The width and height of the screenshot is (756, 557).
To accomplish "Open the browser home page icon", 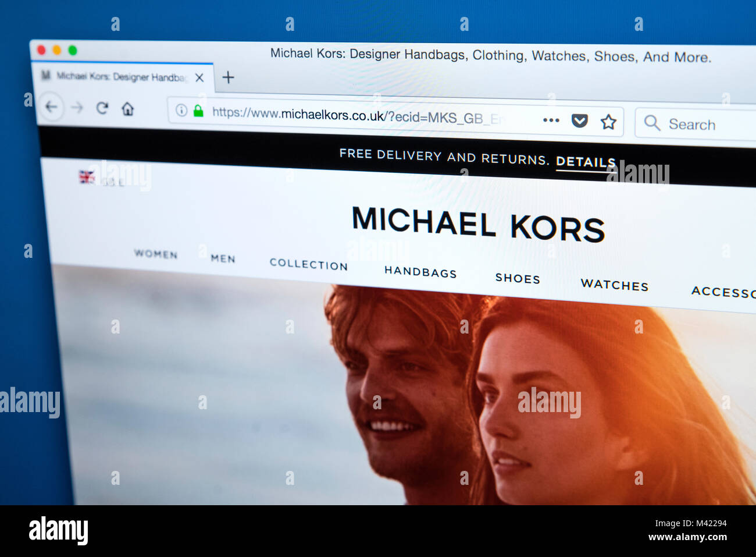I will point(128,109).
